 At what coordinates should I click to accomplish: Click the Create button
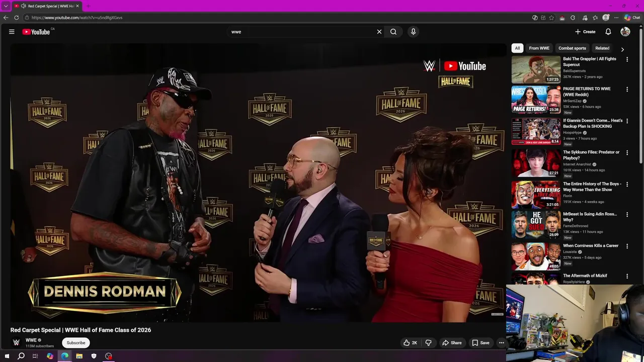tap(585, 32)
